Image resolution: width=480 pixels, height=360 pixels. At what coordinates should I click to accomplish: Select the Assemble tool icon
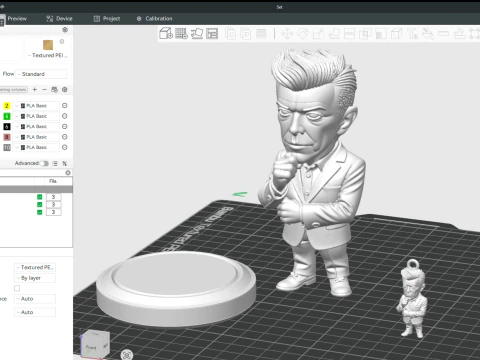[x=459, y=34]
